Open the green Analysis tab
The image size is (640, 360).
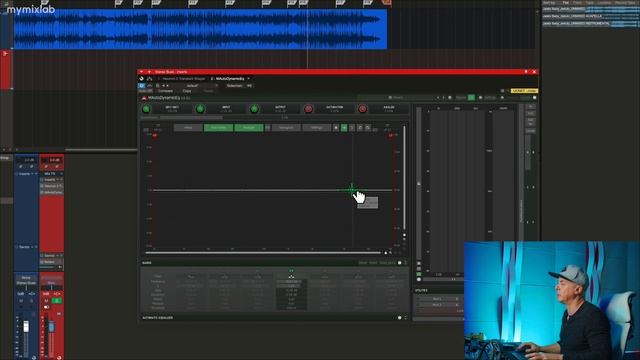249,128
